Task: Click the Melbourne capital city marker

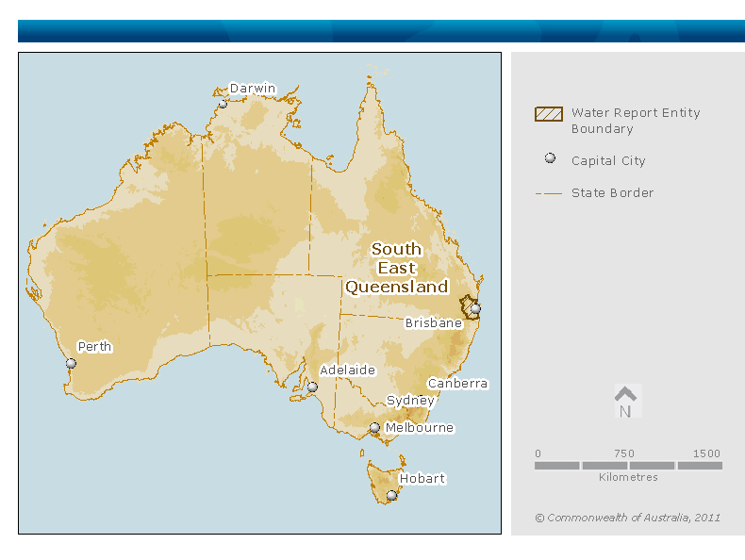Action: (x=374, y=428)
